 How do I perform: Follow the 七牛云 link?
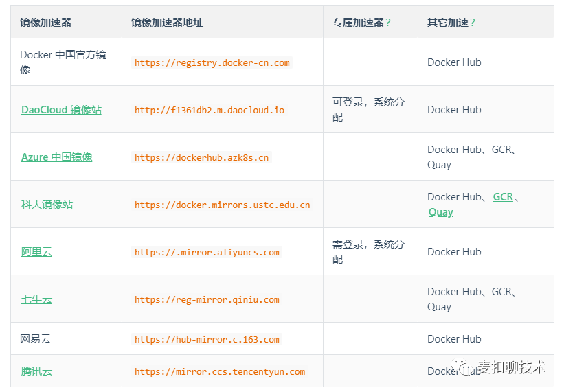click(x=36, y=299)
